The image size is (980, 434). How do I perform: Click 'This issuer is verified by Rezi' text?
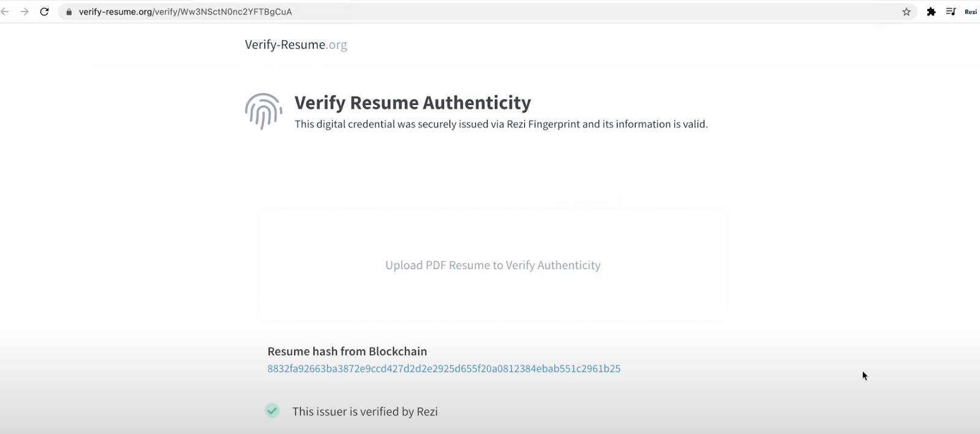tap(365, 411)
